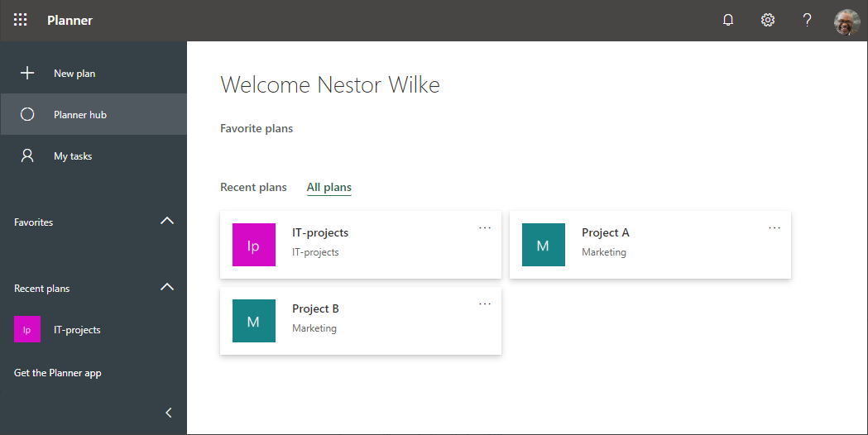The height and width of the screenshot is (435, 868).
Task: Open the app launcher grid icon
Action: click(x=21, y=20)
